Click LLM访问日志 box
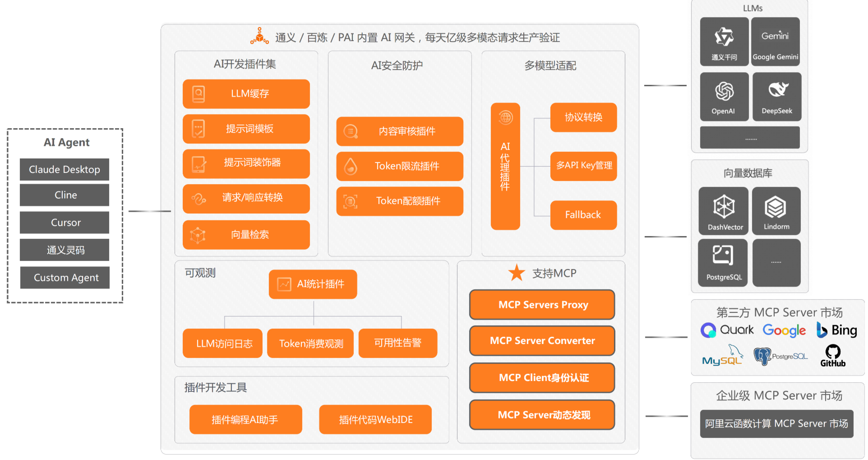Screen dimensions: 868x460 (222, 344)
